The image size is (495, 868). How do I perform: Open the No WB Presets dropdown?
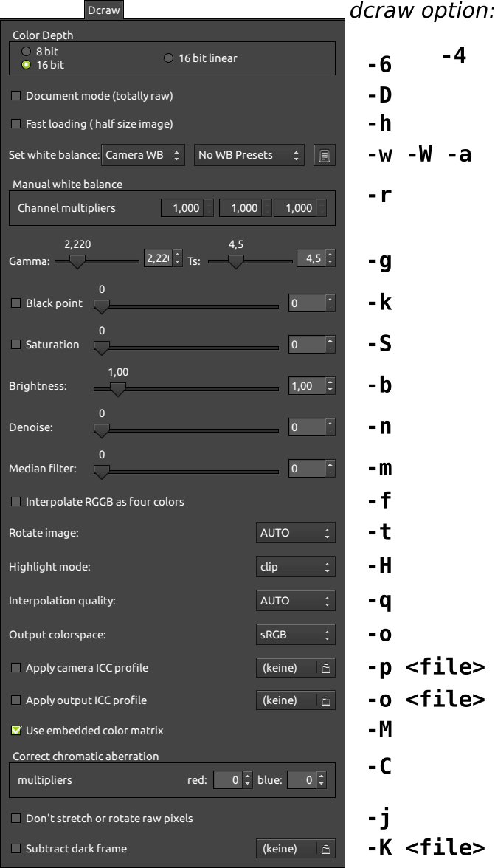(249, 156)
